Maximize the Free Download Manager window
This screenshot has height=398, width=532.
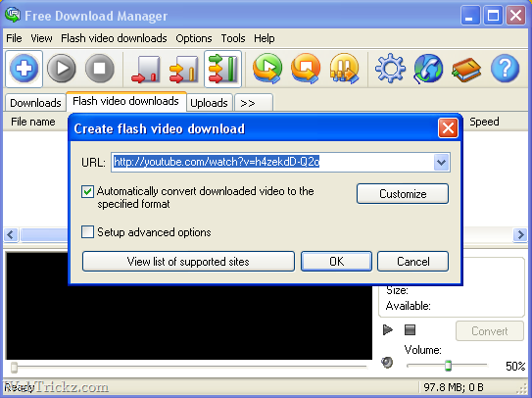[493, 16]
